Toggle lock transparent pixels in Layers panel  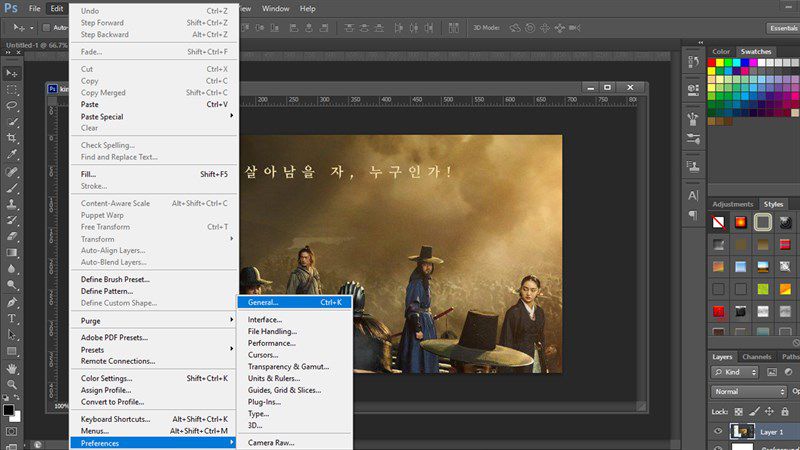[738, 411]
